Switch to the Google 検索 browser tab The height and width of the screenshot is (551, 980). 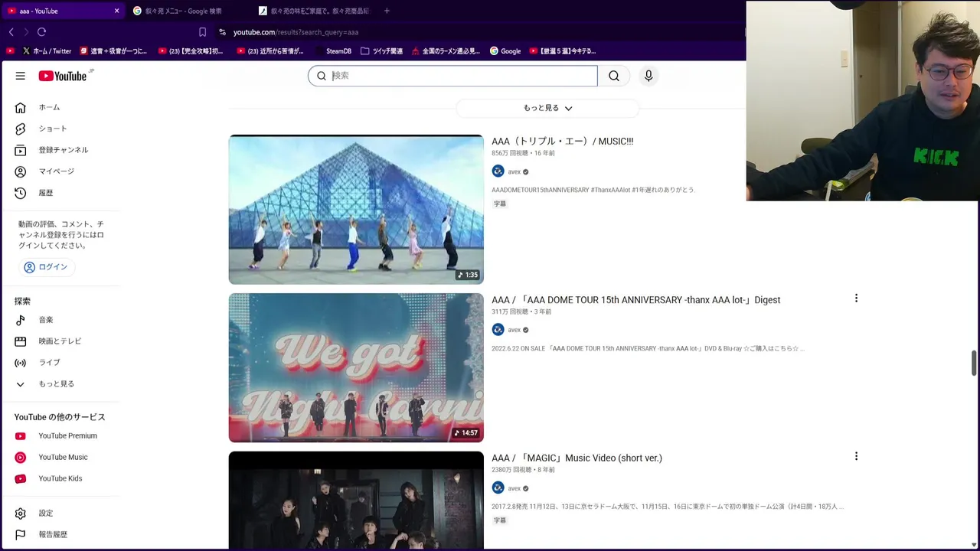[184, 11]
